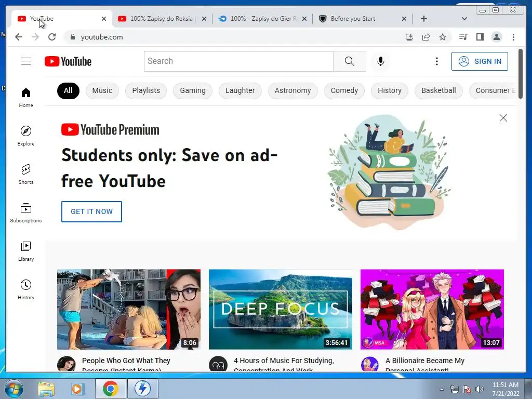Click the search magnifier button
532x399 pixels.
tap(350, 61)
